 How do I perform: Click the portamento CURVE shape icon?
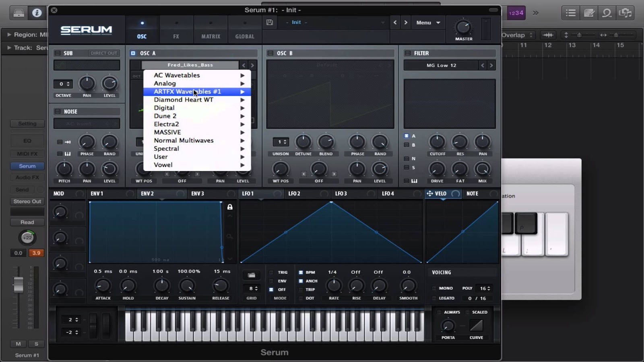tap(476, 325)
